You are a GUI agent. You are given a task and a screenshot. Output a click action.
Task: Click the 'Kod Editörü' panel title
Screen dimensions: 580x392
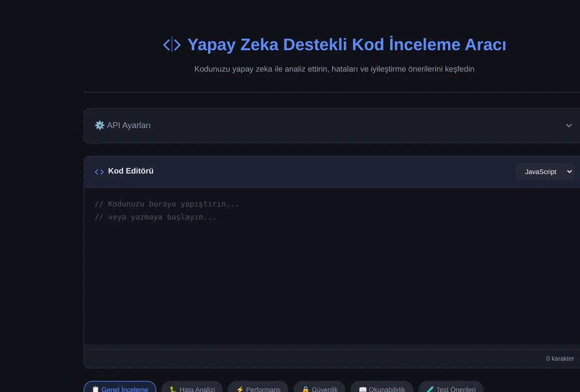131,171
